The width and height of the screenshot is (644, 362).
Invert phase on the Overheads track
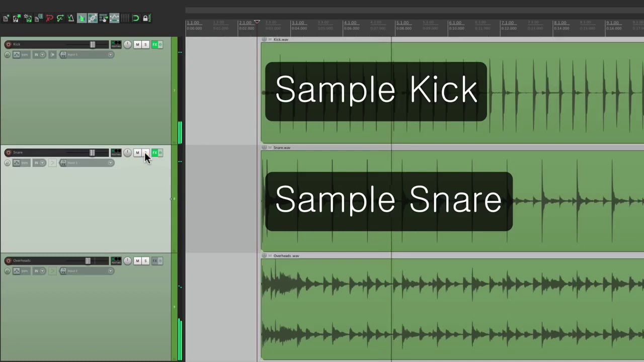(8, 270)
